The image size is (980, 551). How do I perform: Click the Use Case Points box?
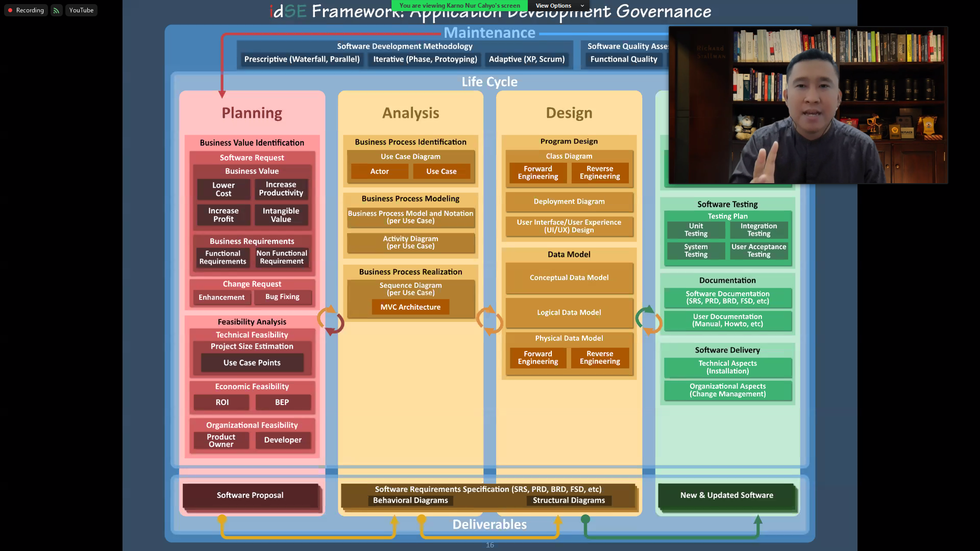pos(252,363)
